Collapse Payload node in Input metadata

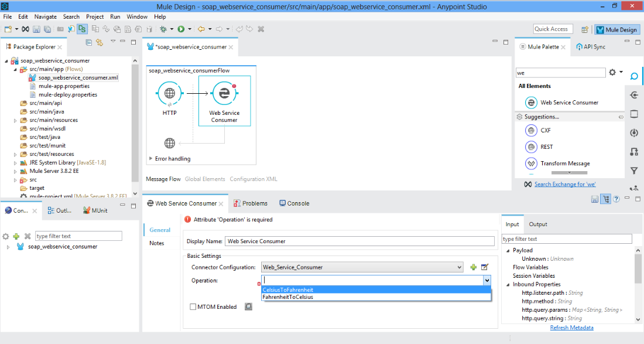[508, 250]
